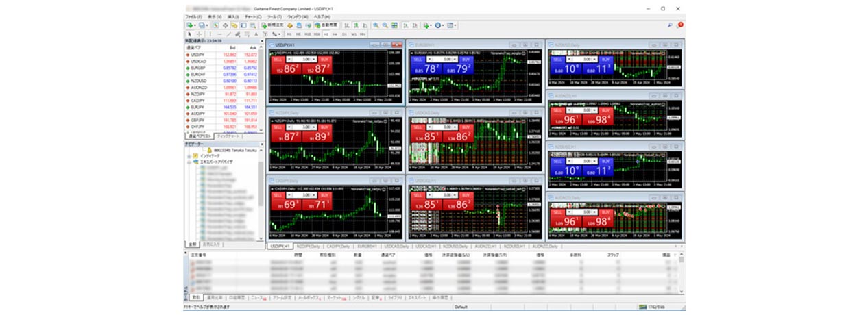Image resolution: width=868 pixels, height=315 pixels.
Task: Open the templates dropdown
Action: (x=451, y=25)
